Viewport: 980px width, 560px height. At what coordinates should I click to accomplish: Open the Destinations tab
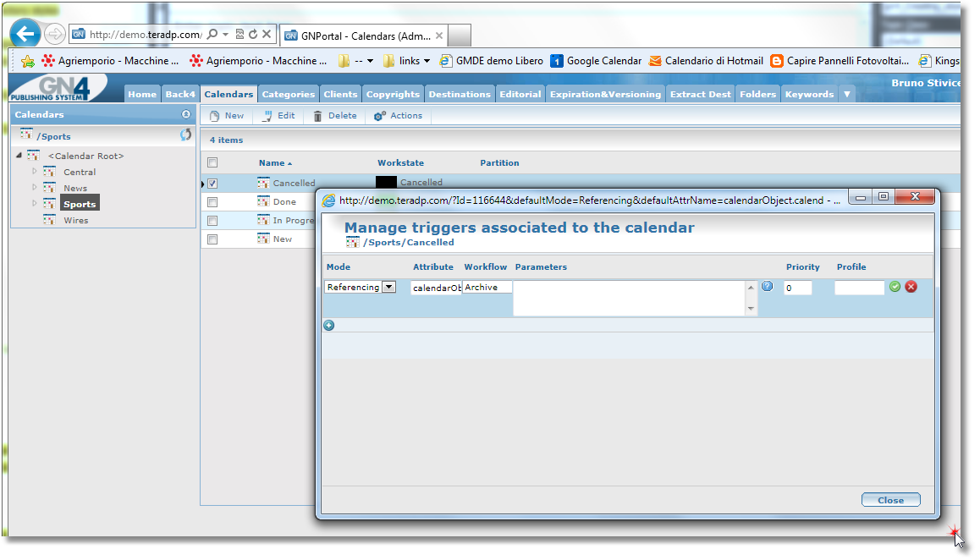[460, 94]
